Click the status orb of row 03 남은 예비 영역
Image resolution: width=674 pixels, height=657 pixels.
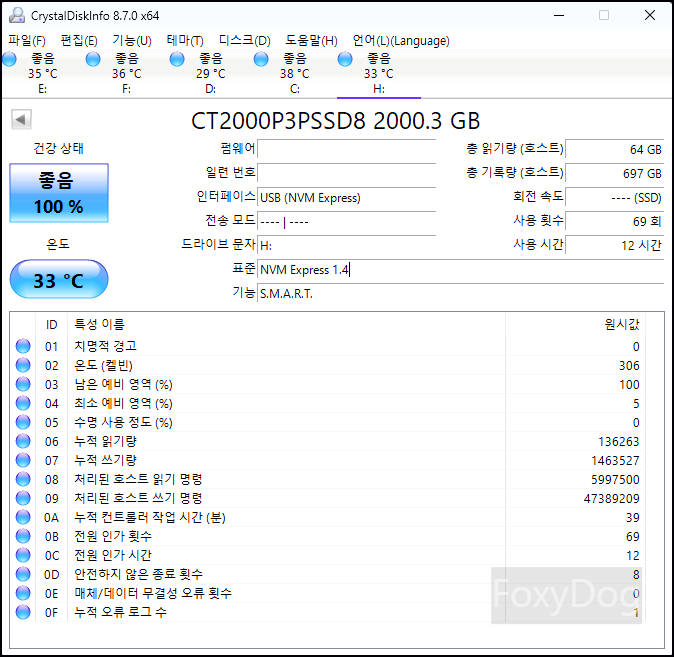coord(23,384)
